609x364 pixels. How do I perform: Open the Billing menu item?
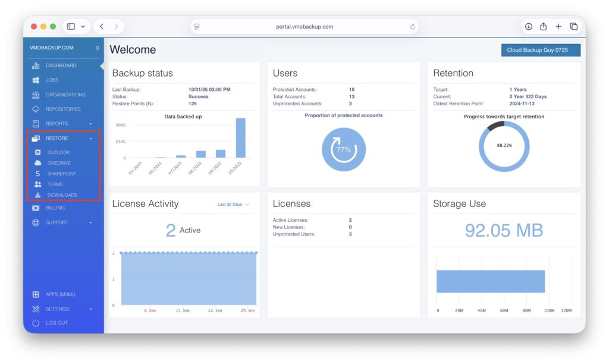pyautogui.click(x=55, y=208)
